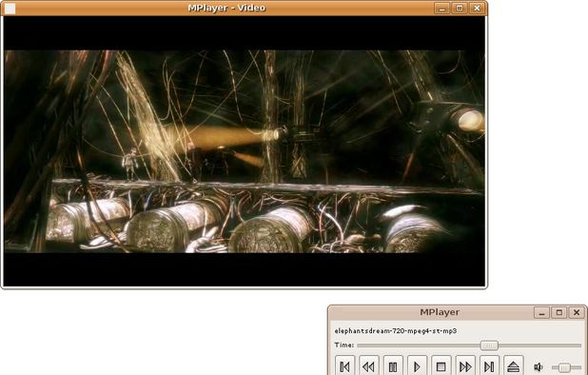
Task: Click the eject/open file button
Action: 514,366
